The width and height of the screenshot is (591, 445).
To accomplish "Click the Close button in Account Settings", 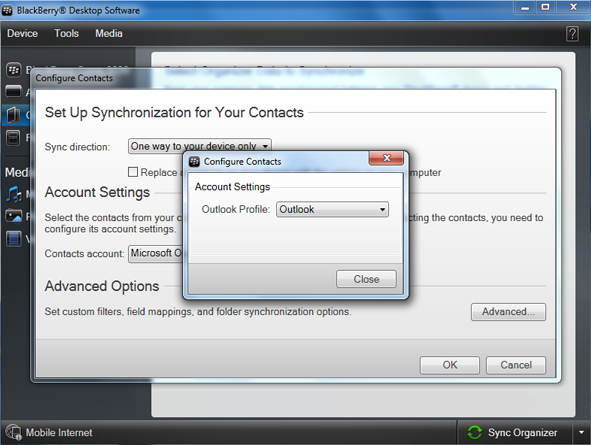I will [366, 279].
